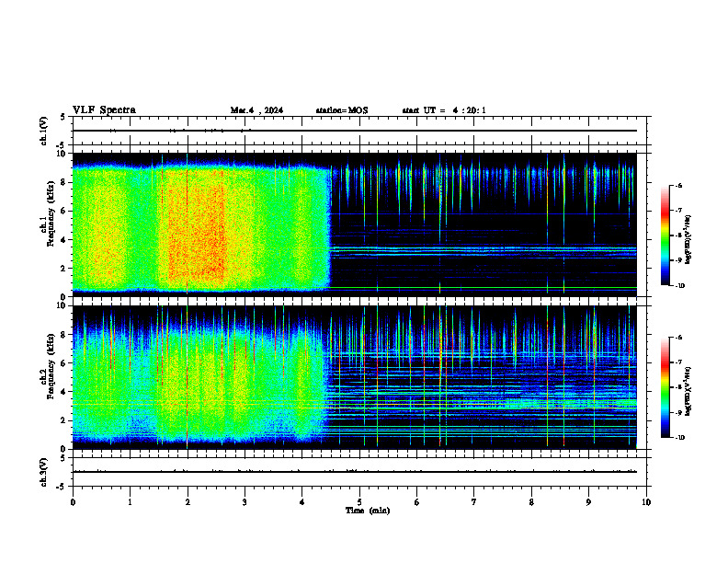Select the "start UT = 4 :20: 1" text
The width and height of the screenshot is (728, 563).
pyautogui.click(x=444, y=110)
